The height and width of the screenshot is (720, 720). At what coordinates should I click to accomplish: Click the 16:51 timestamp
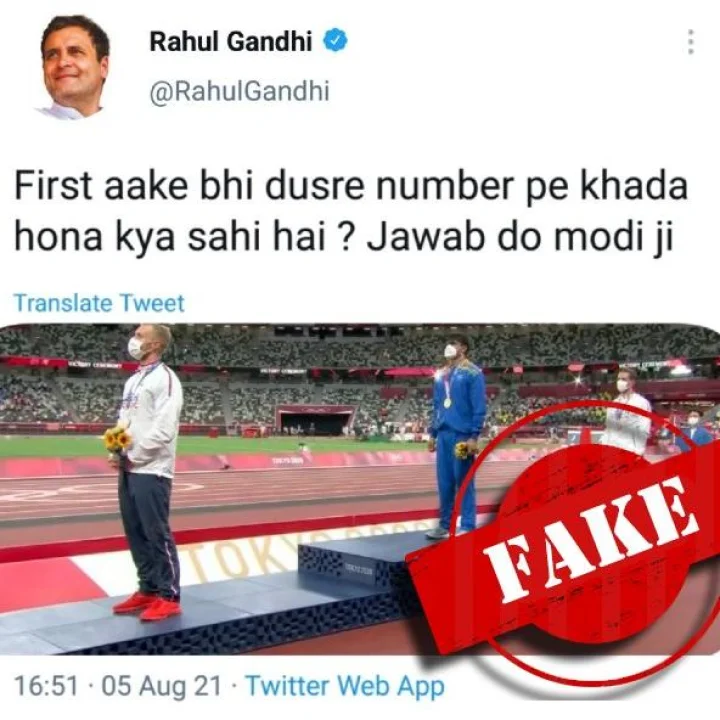[46, 686]
